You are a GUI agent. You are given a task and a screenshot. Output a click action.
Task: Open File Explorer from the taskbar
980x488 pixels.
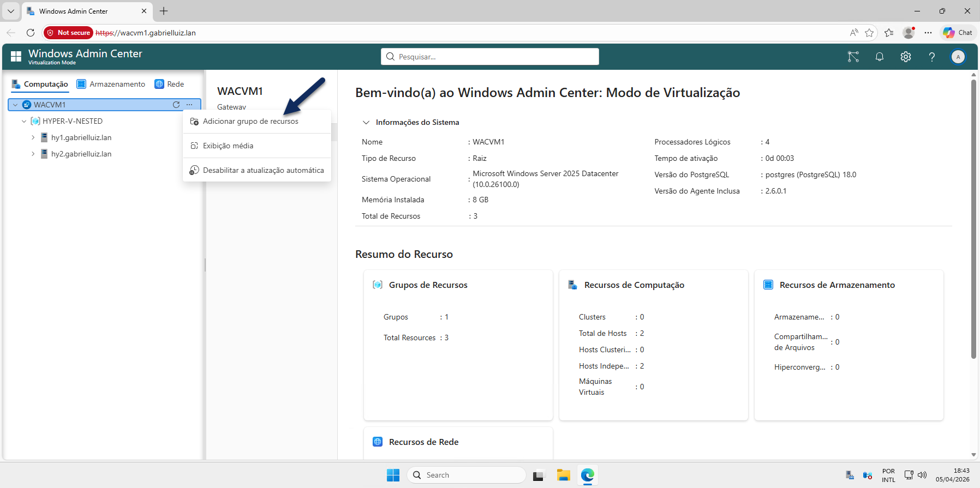tap(563, 475)
